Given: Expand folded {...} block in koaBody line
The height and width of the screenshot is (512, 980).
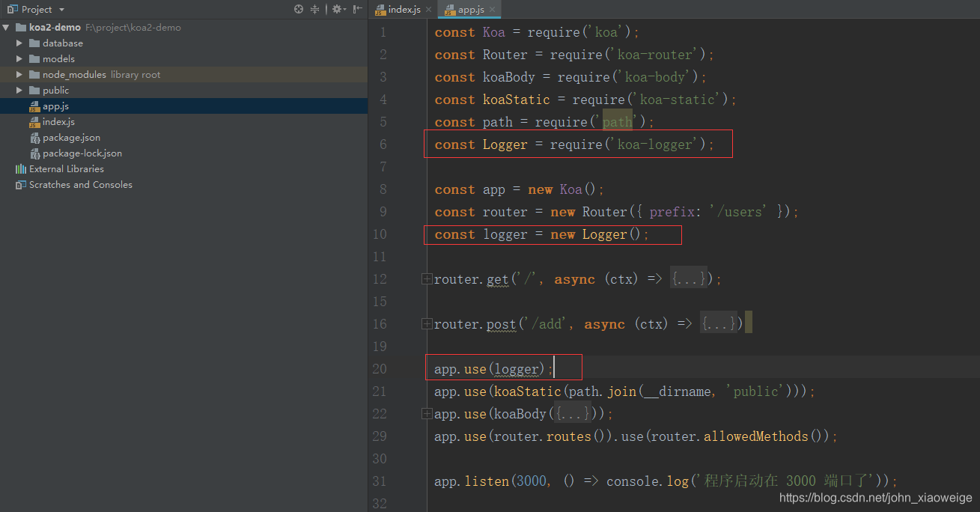Looking at the screenshot, I should [573, 414].
